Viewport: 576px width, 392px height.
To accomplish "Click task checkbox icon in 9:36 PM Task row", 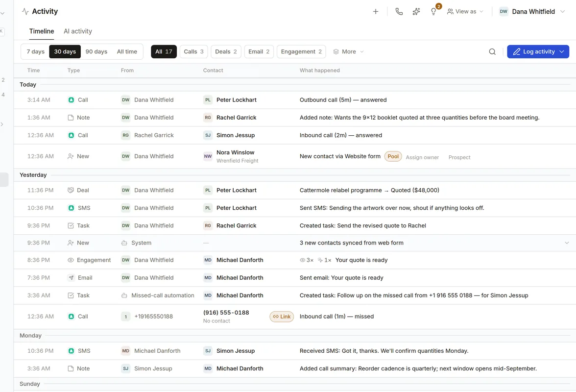I will click(x=71, y=225).
